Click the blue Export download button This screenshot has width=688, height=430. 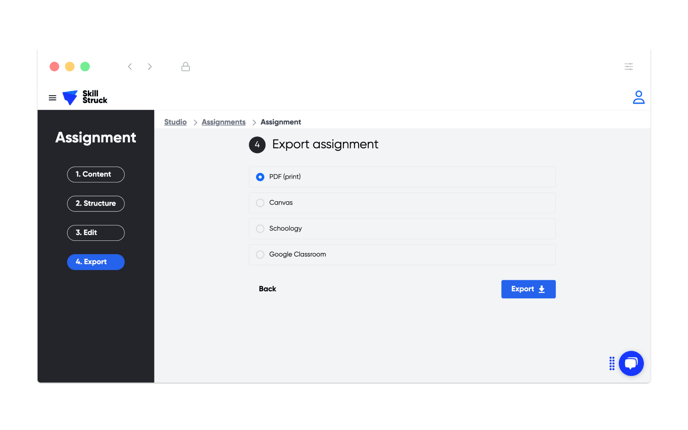point(528,289)
